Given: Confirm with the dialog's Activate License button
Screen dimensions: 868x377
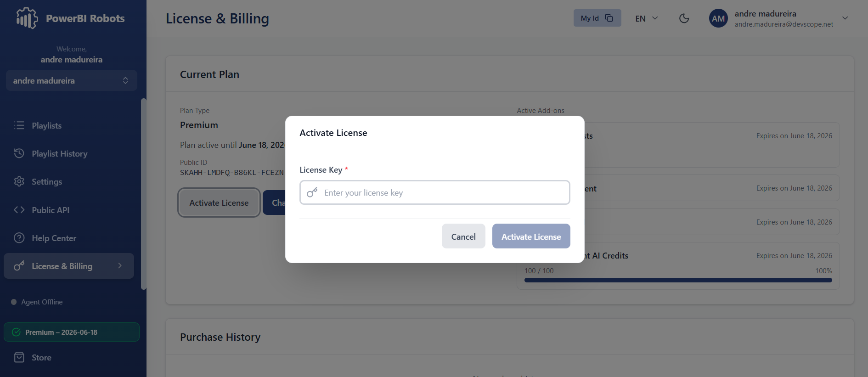Looking at the screenshot, I should click(x=531, y=236).
